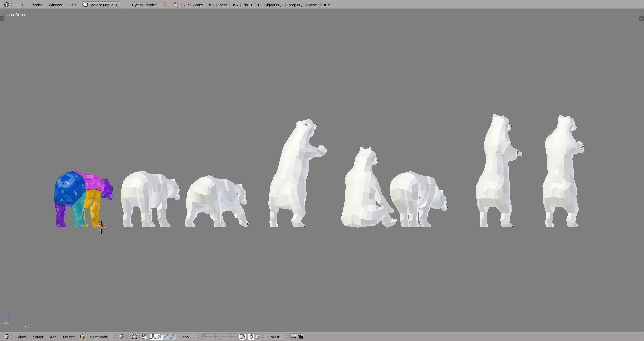Viewport: 644px width, 341px height.
Task: Open the pivot point selector
Action: (x=136, y=337)
